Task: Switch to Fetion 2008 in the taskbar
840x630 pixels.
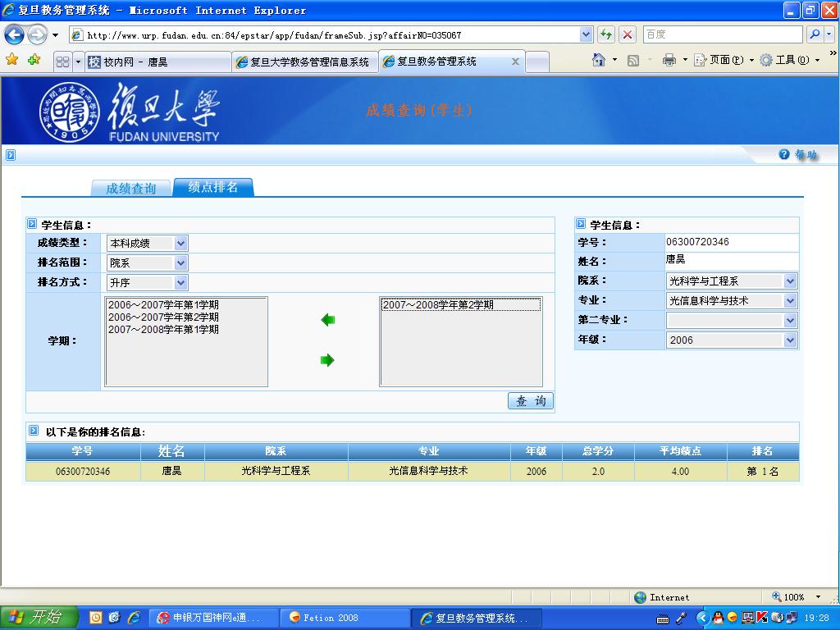Action: click(343, 618)
